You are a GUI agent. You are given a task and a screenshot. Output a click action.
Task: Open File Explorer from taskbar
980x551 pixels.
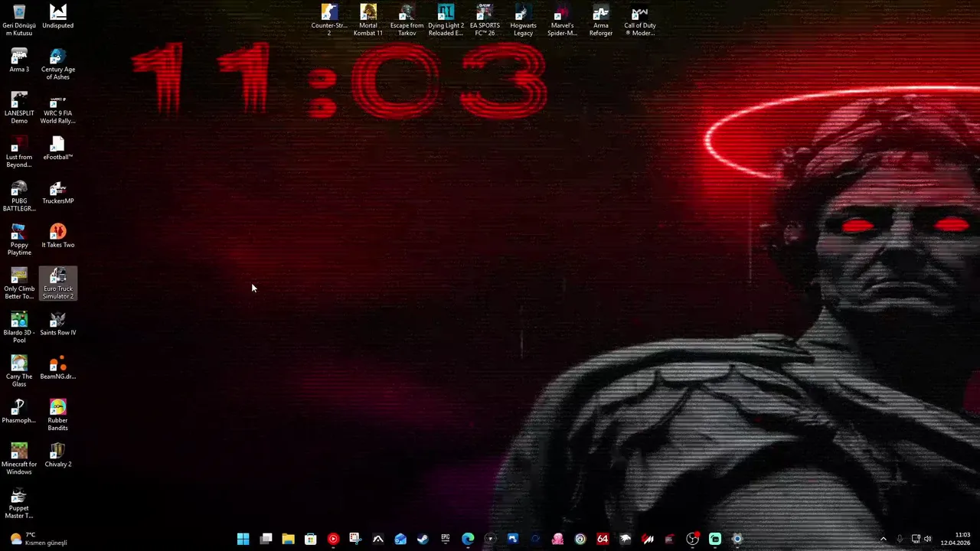[x=288, y=539]
